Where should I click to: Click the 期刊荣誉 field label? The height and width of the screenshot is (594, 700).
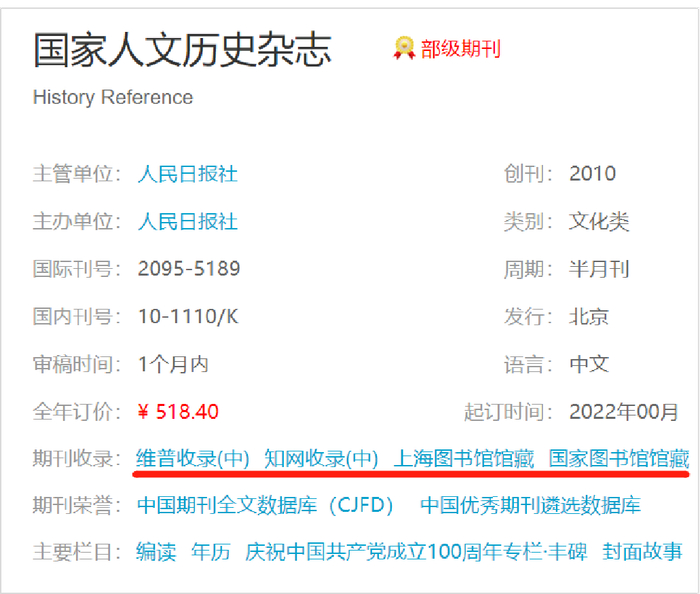tap(77, 506)
